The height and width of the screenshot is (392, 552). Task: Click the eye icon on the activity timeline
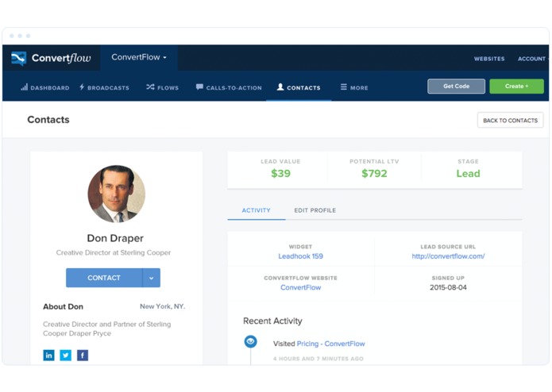click(251, 341)
